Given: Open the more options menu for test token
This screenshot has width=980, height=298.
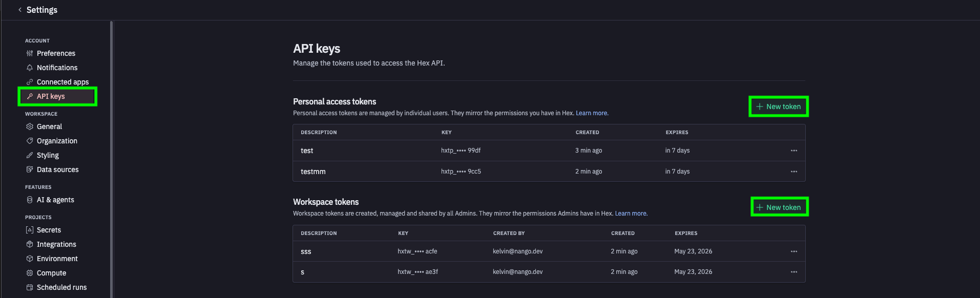Looking at the screenshot, I should click(794, 151).
